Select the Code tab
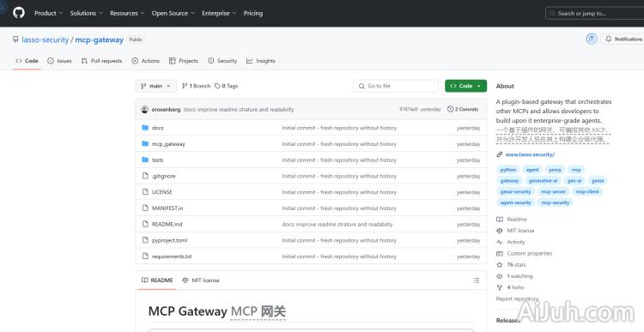 (x=27, y=61)
